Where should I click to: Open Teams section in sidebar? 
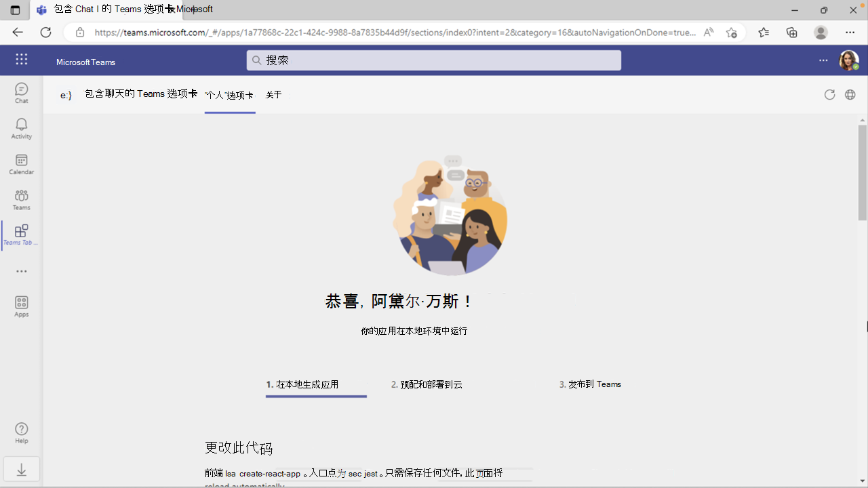click(x=22, y=200)
